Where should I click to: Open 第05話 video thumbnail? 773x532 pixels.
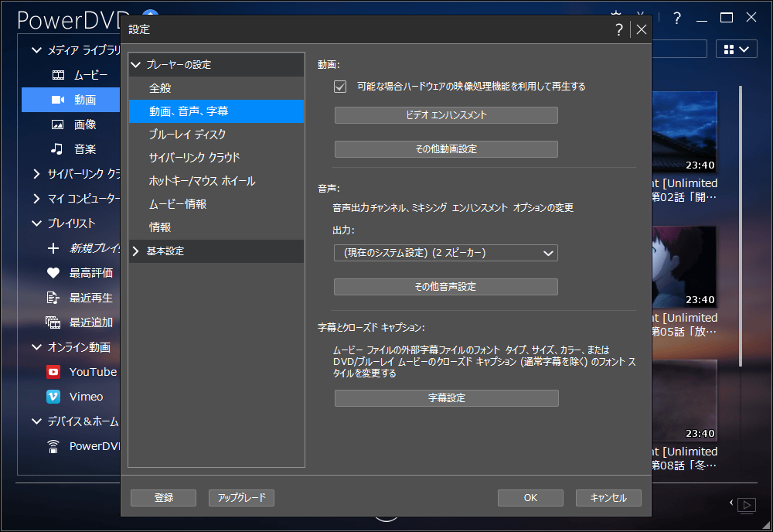(684, 266)
